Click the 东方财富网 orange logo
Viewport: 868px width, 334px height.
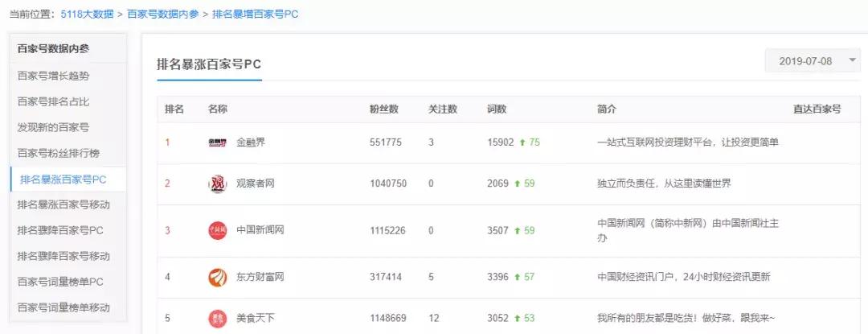(217, 278)
